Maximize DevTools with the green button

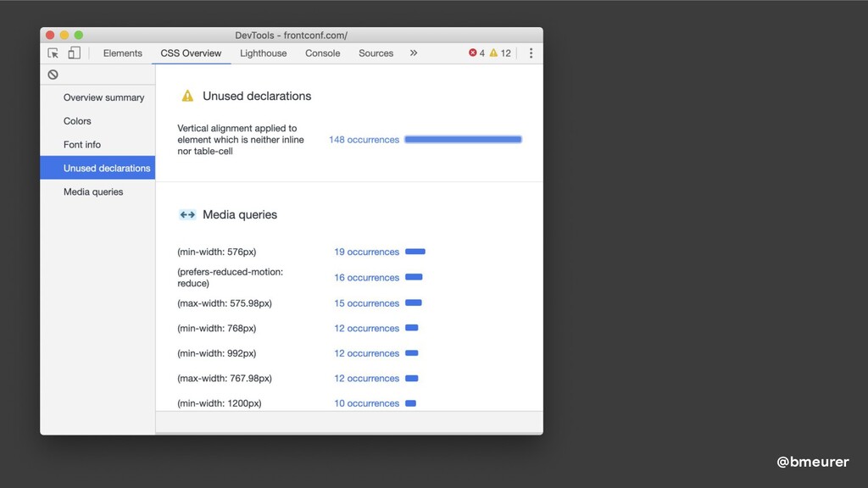coord(79,35)
